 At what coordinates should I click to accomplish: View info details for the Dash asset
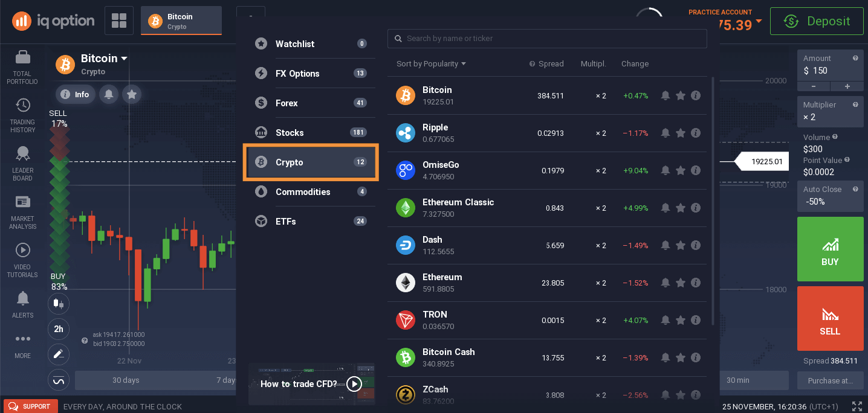(696, 245)
